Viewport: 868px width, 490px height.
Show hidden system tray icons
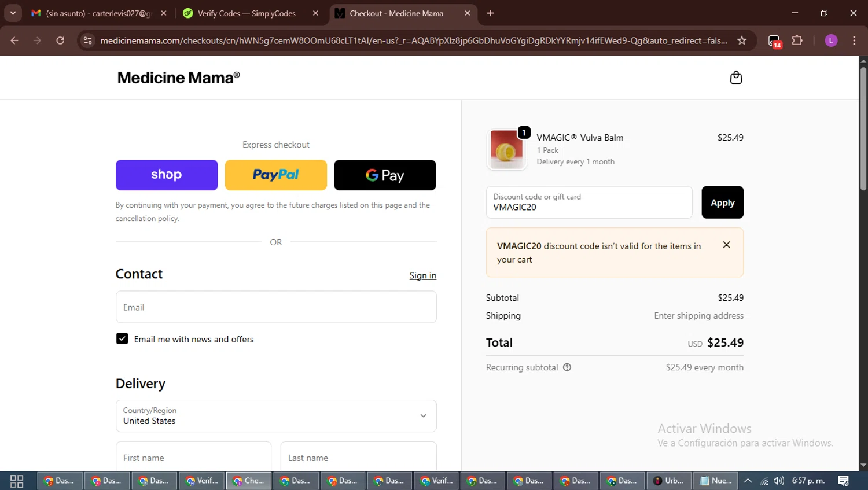click(748, 481)
